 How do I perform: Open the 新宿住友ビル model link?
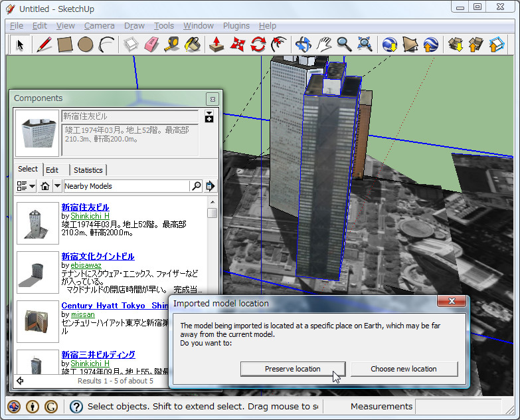(x=85, y=207)
